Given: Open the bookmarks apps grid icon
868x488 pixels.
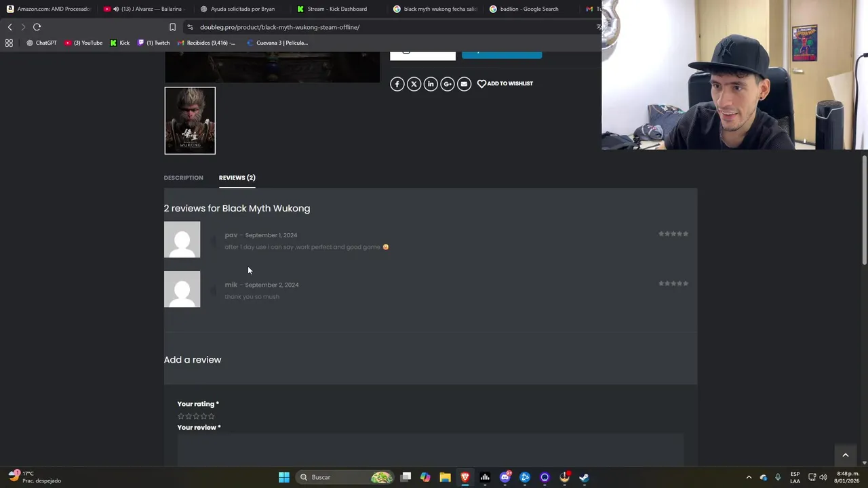Looking at the screenshot, I should coord(9,43).
